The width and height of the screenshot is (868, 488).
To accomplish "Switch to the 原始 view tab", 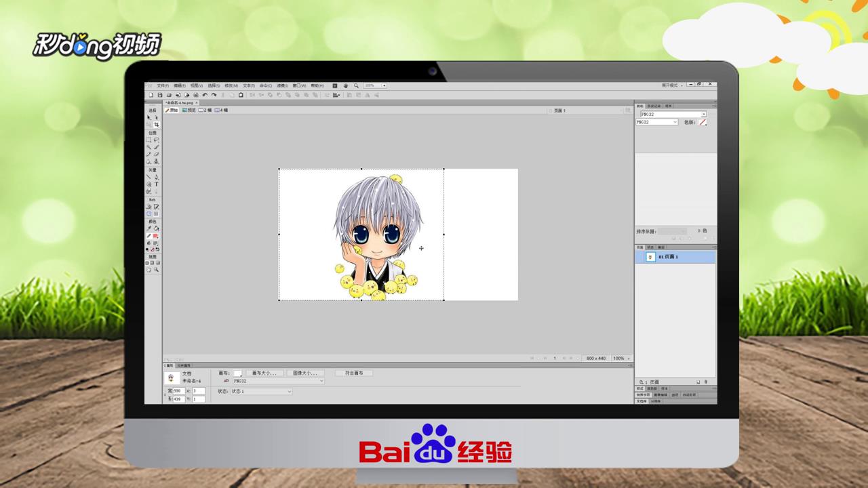I will point(172,110).
